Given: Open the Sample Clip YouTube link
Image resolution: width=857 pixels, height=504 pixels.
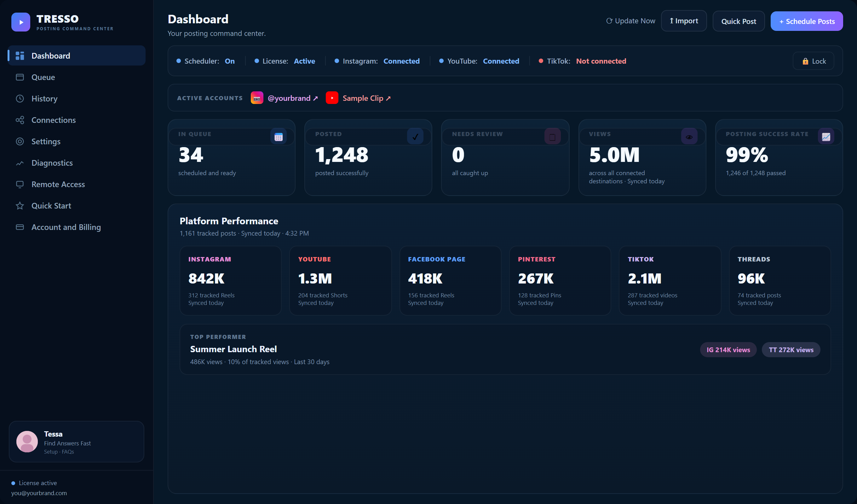Looking at the screenshot, I should [x=367, y=98].
